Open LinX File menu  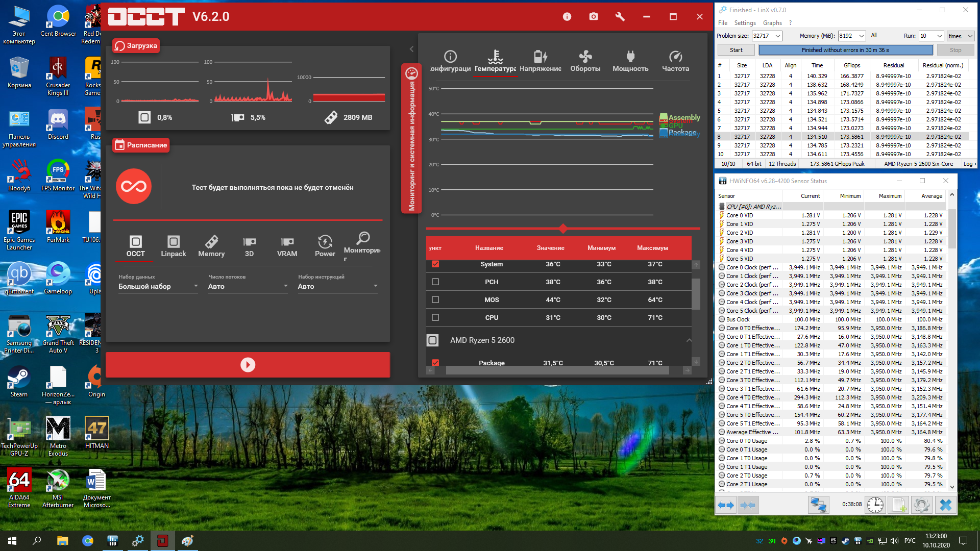coord(723,23)
